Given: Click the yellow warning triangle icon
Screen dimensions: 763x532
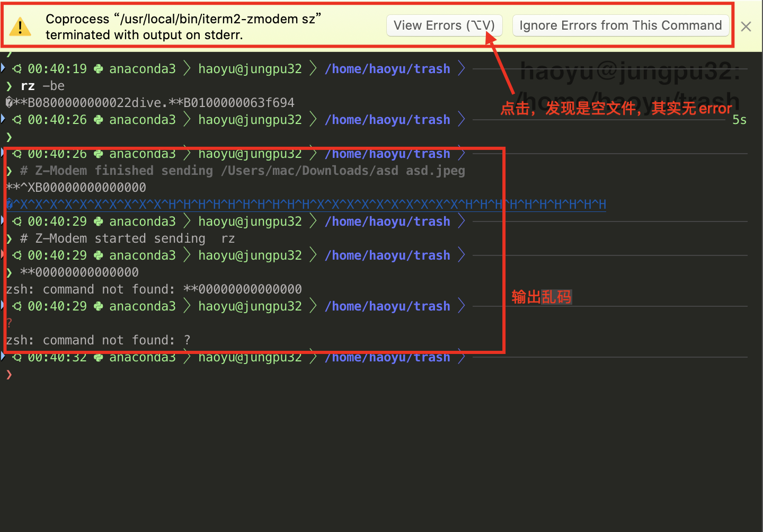Looking at the screenshot, I should (x=20, y=26).
